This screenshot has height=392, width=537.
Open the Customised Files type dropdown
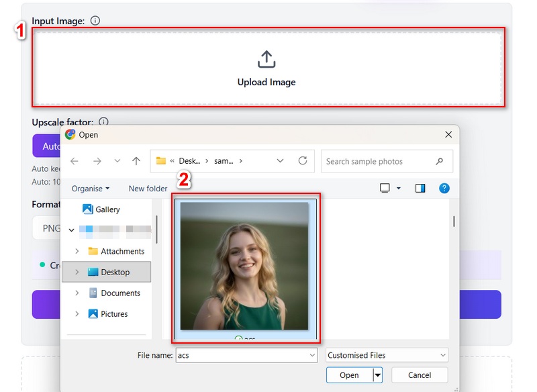[x=387, y=355]
